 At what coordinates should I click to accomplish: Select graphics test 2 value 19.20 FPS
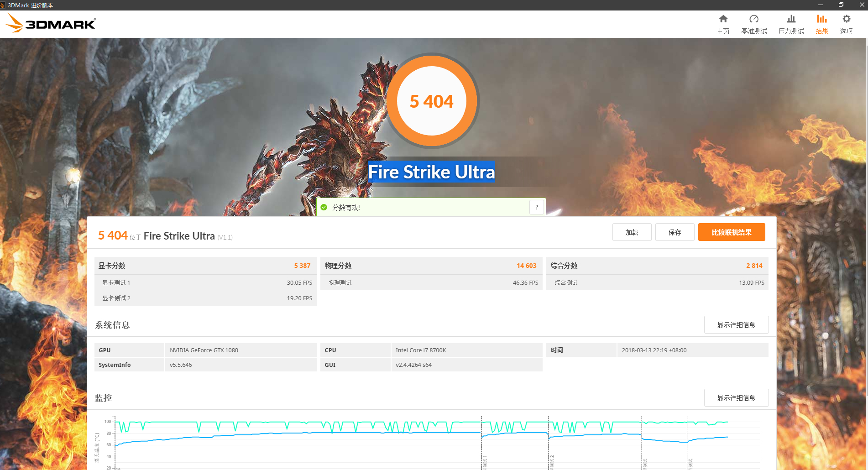(299, 298)
